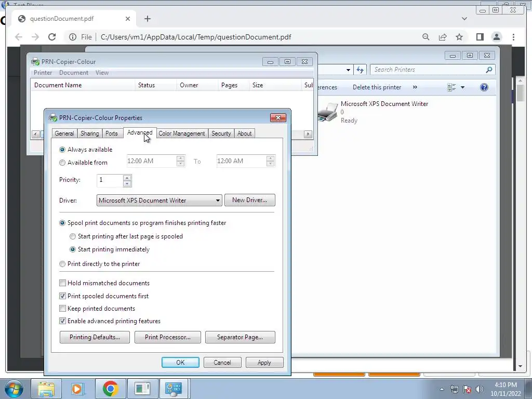Select the Microsoft XPS Document Writer printer icon
Viewport: 532px width, 399px height.
click(x=328, y=112)
